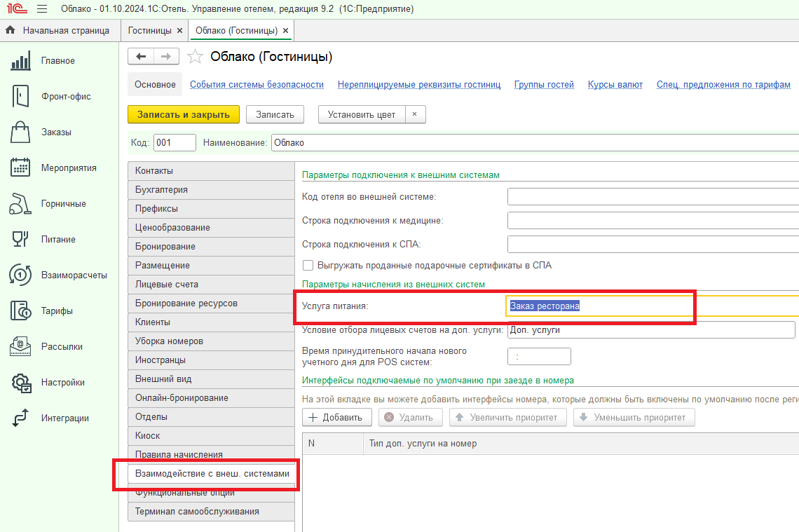This screenshot has width=799, height=532.
Task: Click the Удалить button
Action: (410, 417)
